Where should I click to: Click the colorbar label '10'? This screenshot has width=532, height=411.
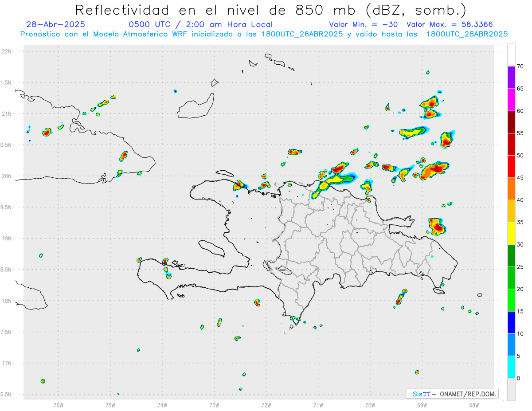pos(520,333)
